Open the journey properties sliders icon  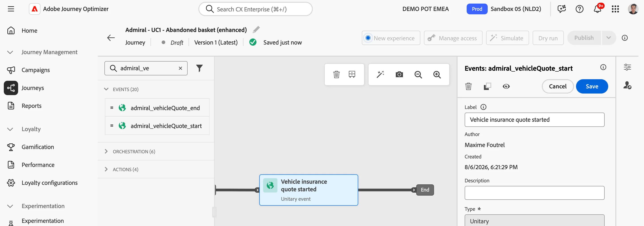click(627, 67)
